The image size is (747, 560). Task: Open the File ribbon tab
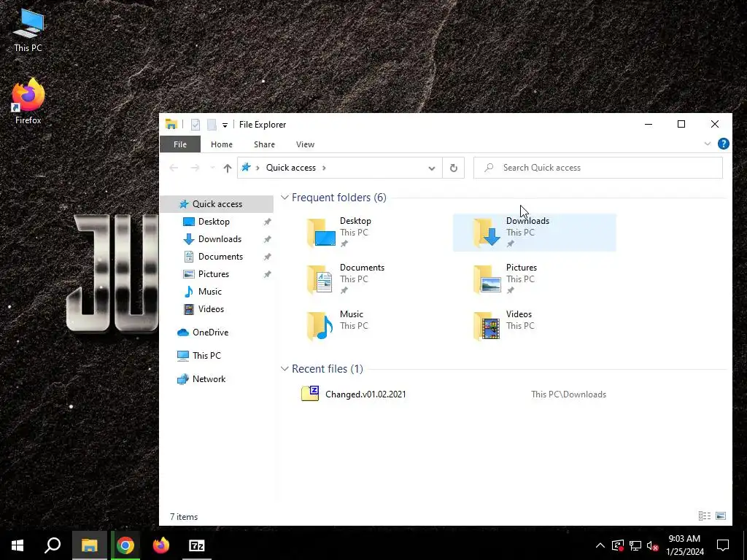(180, 144)
